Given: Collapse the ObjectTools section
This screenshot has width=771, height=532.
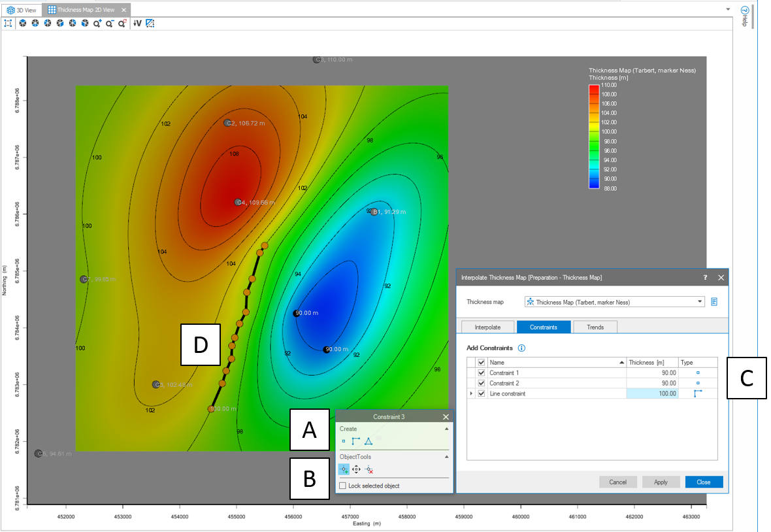Looking at the screenshot, I should 447,457.
